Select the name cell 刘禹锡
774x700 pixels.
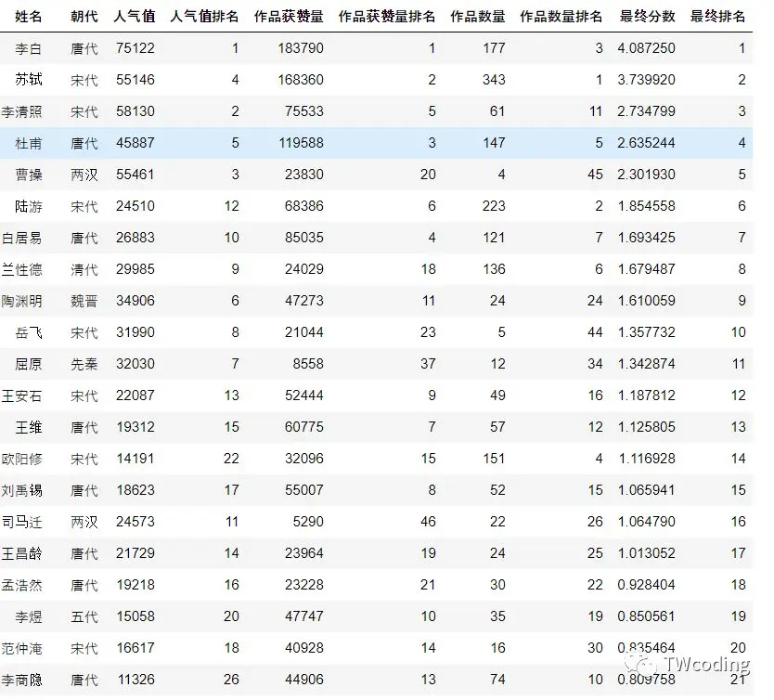click(x=21, y=491)
